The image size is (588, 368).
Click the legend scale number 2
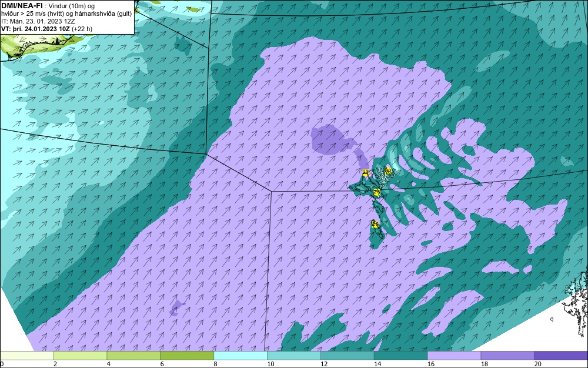click(x=55, y=364)
